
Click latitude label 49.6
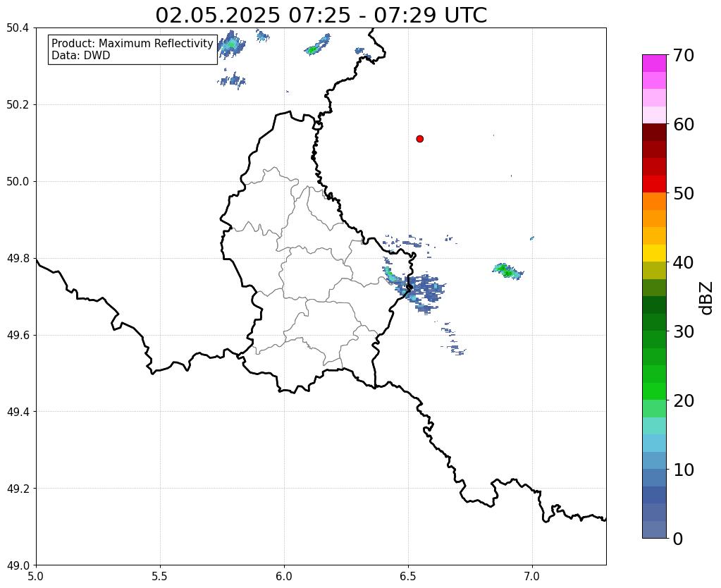coord(18,335)
